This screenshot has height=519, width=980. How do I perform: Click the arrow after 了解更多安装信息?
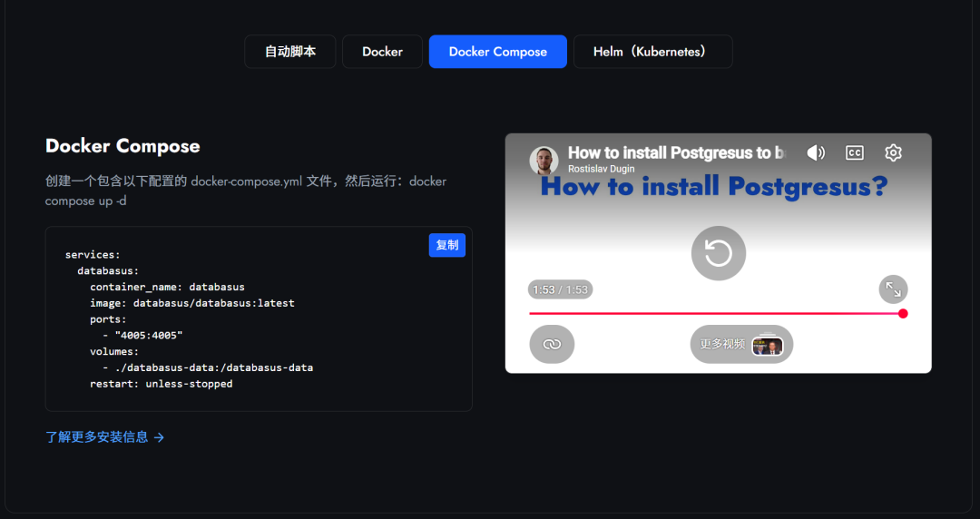(x=159, y=437)
